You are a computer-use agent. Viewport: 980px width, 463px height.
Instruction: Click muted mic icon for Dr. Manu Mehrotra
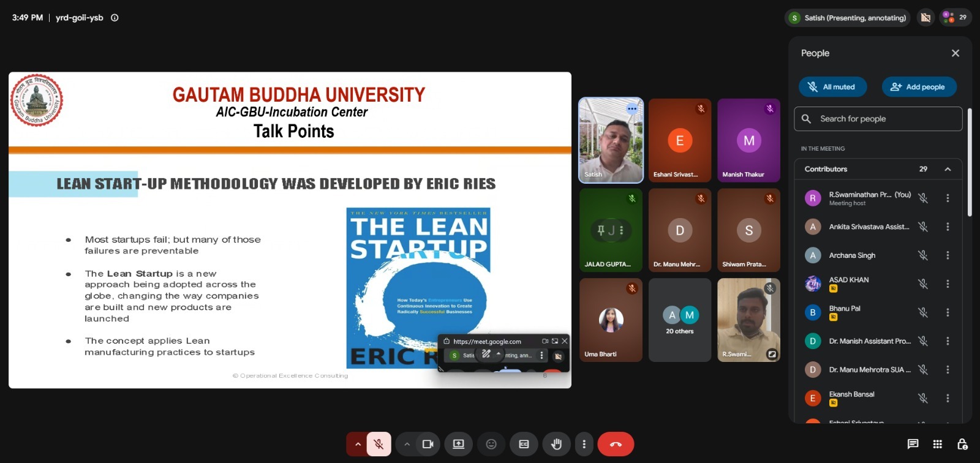[923, 370]
